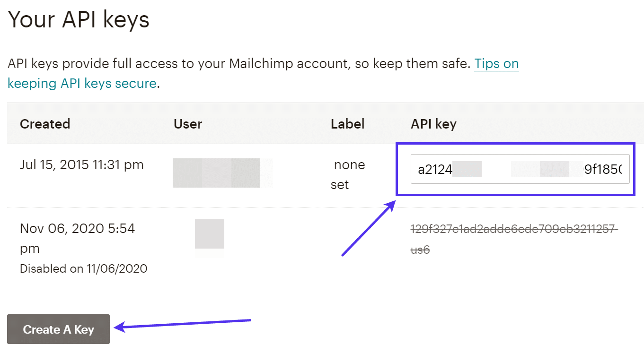Click the 'none set' label in the first row
644x362 pixels.
349,174
